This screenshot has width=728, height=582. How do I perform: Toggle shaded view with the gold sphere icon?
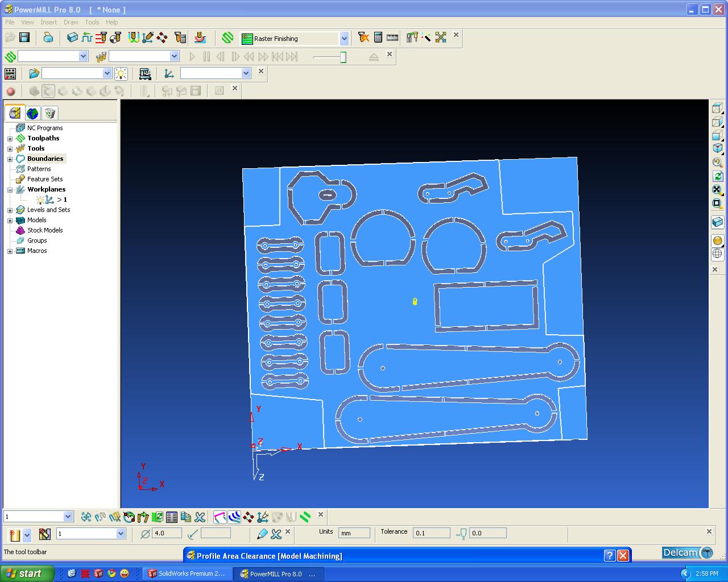coord(717,240)
